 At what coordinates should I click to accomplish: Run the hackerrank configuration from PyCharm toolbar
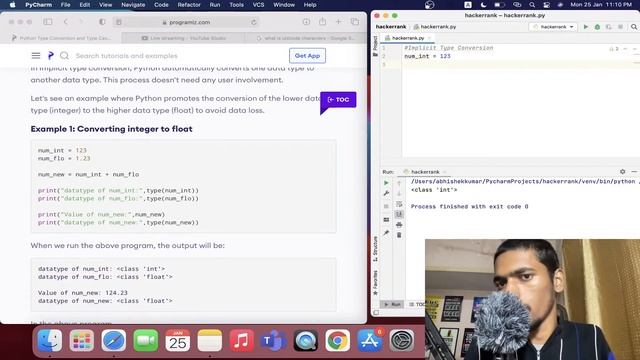tap(586, 27)
